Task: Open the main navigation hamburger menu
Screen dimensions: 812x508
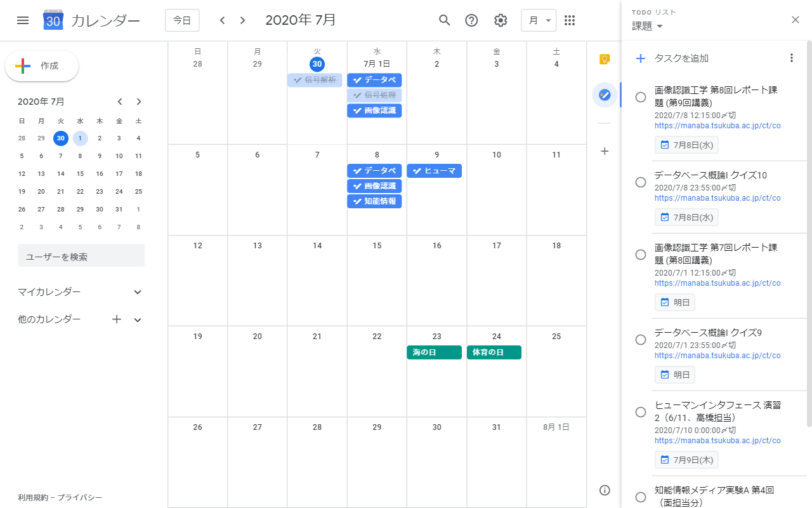Action: click(23, 20)
